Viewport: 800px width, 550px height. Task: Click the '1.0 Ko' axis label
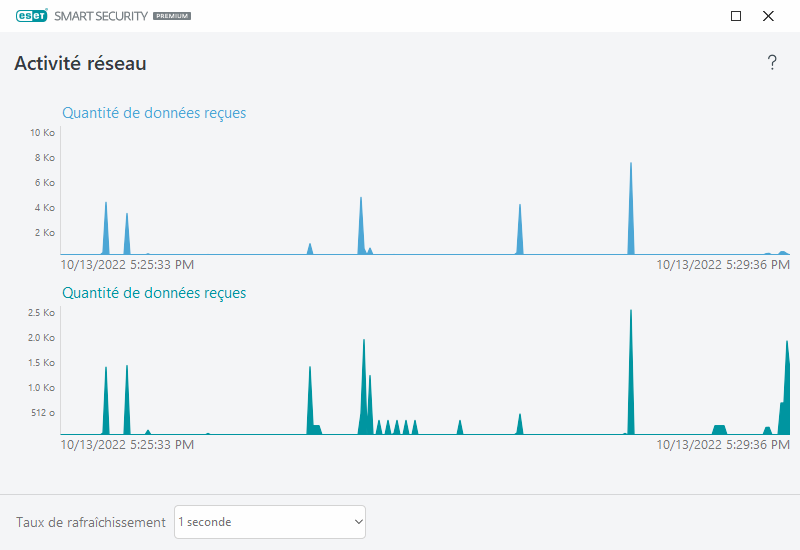(41, 388)
